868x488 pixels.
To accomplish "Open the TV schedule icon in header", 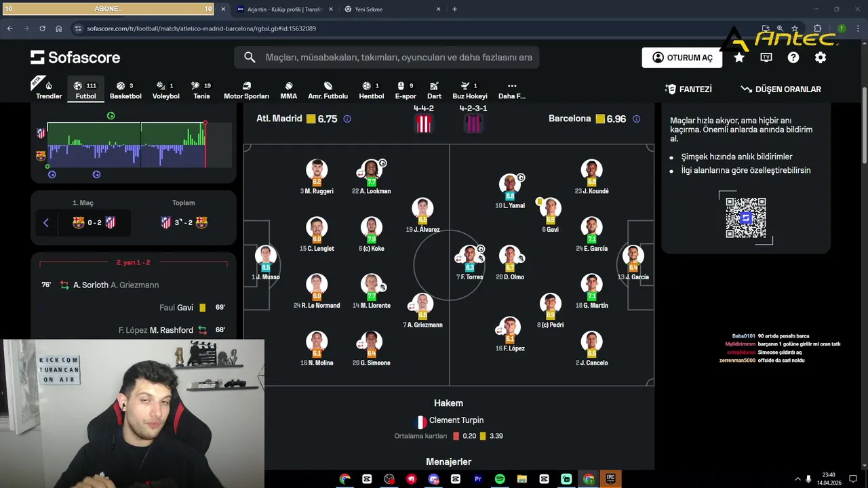I will click(x=766, y=58).
